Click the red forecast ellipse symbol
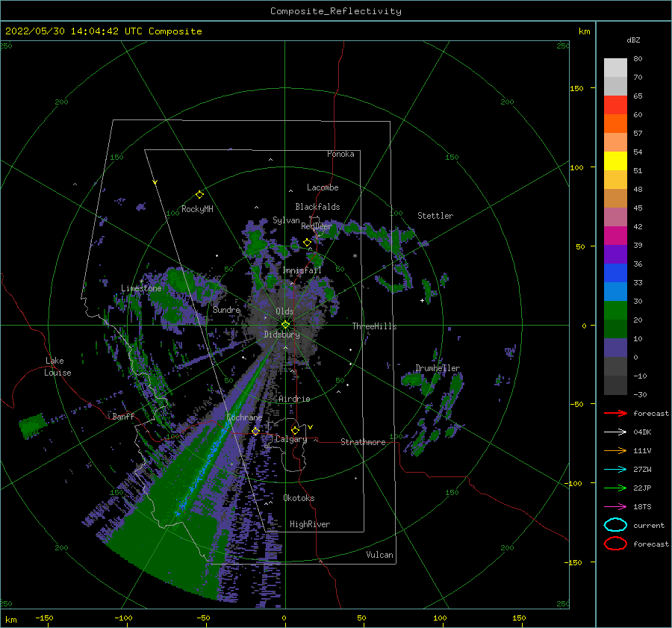Viewport: 672px width, 628px height. tap(615, 544)
